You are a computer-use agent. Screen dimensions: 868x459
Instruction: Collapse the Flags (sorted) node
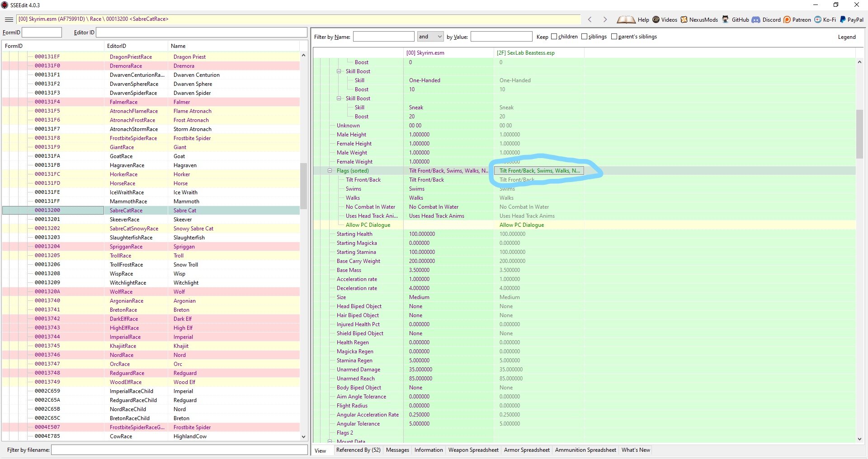tap(330, 171)
